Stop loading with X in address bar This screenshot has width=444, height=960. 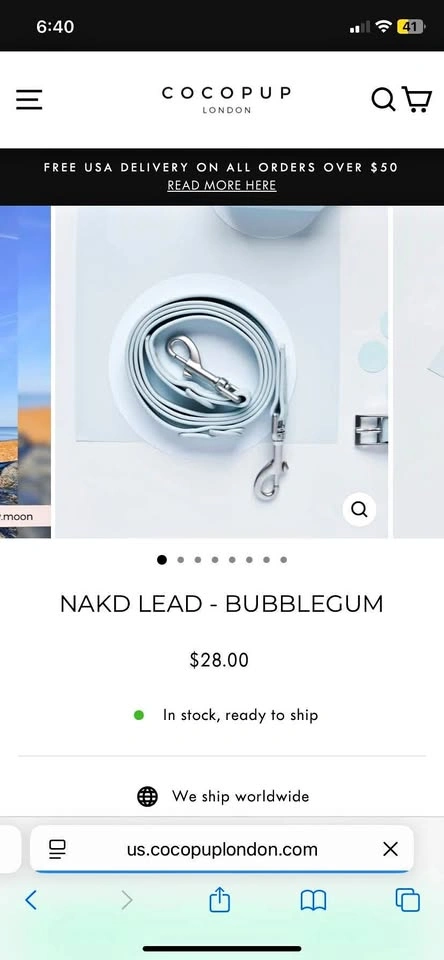[x=390, y=849]
